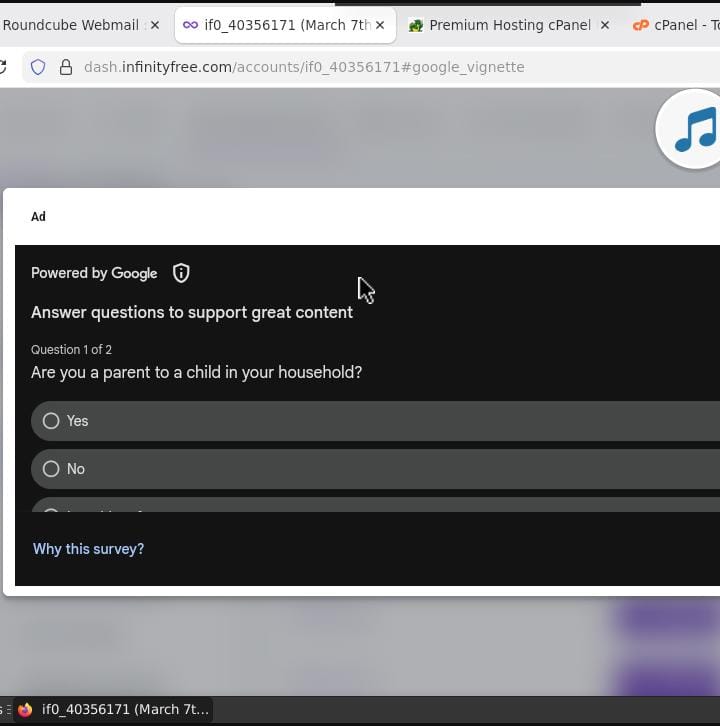Viewport: 720px width, 726px height.
Task: Click the infinity favicon on the active tab
Action: [190, 25]
